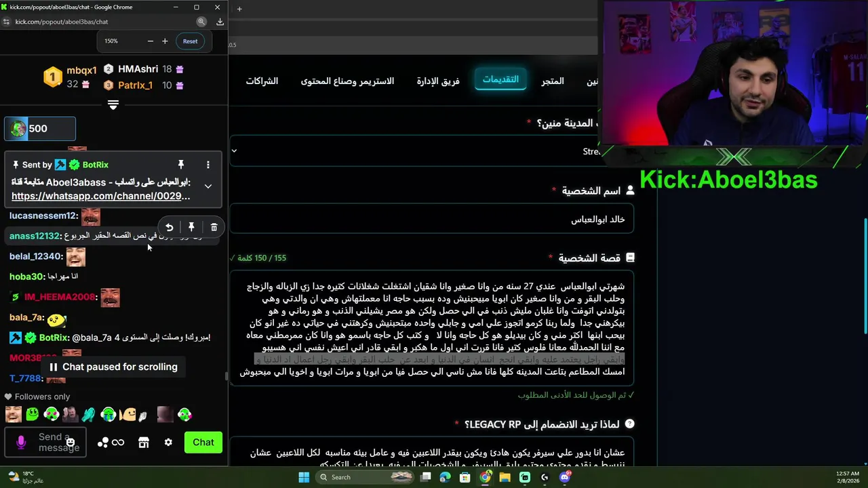Open Windows Start menu

tap(304, 477)
